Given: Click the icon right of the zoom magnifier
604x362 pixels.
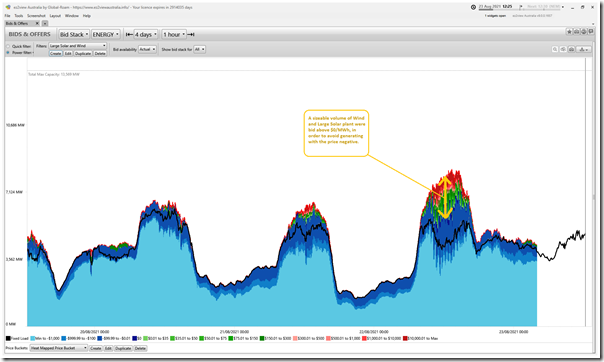Looking at the screenshot, I should point(563,49).
